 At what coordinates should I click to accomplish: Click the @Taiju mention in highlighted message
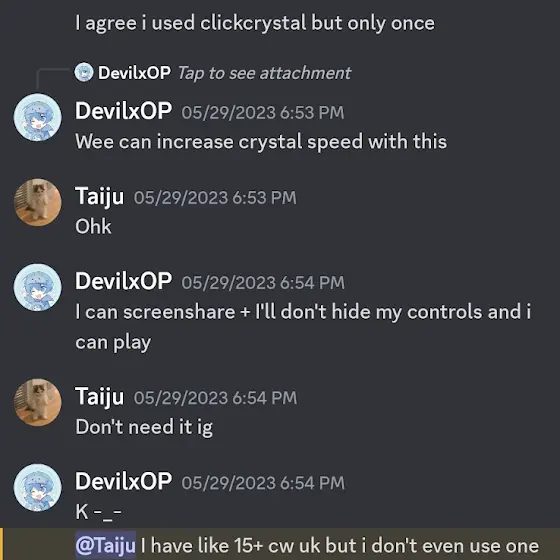pos(105,545)
